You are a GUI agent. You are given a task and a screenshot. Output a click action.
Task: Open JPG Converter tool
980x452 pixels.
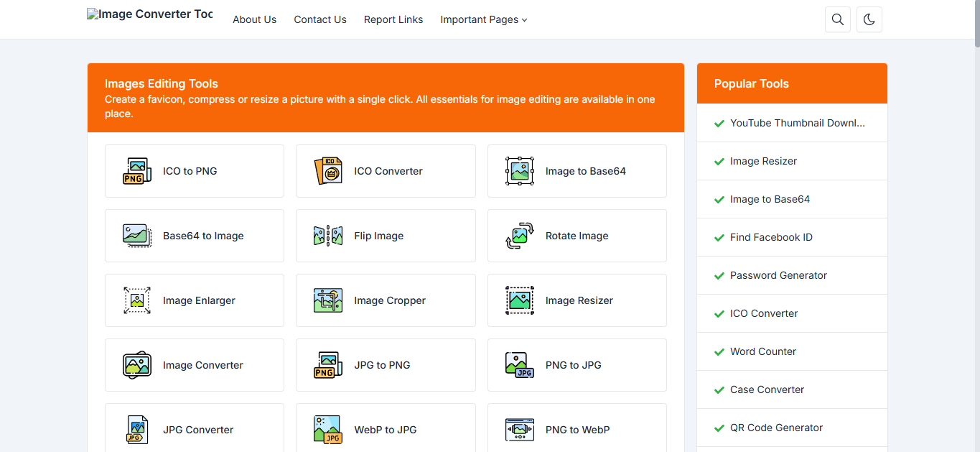pyautogui.click(x=198, y=430)
